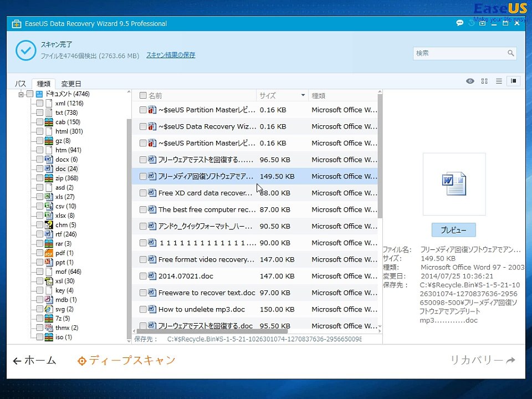This screenshot has height=399, width=532.
Task: Click the ドキュメント category icon
Action: click(39, 94)
